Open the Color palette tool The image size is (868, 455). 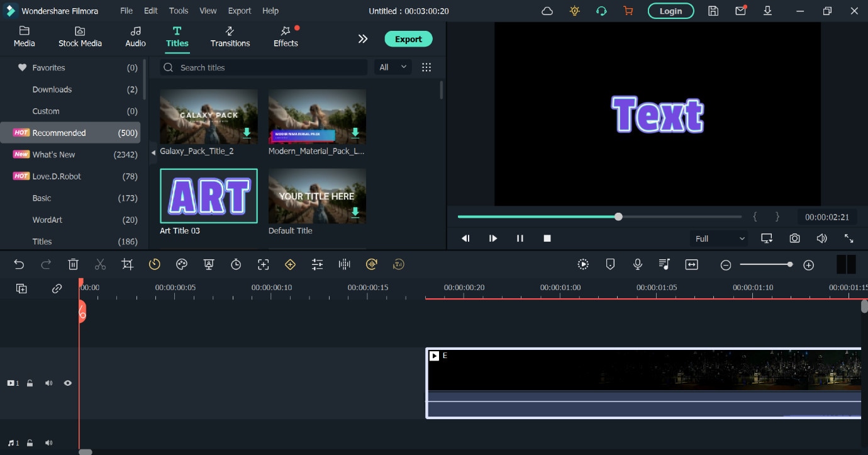point(182,265)
